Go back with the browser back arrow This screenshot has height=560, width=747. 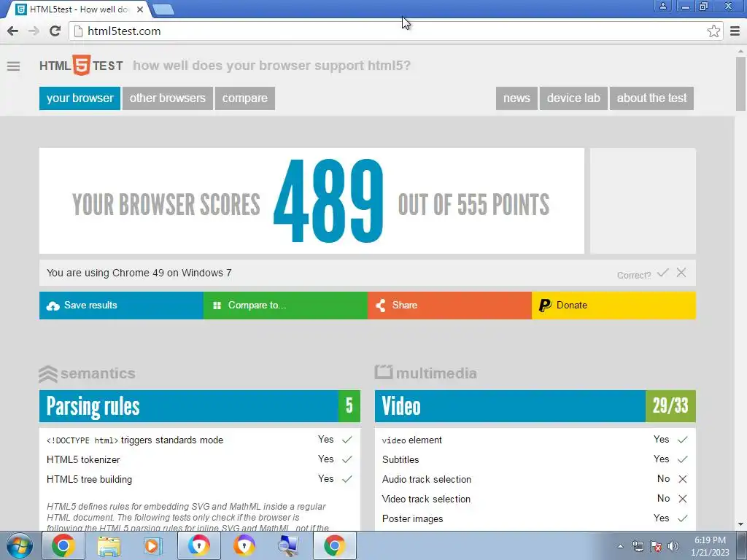point(13,31)
